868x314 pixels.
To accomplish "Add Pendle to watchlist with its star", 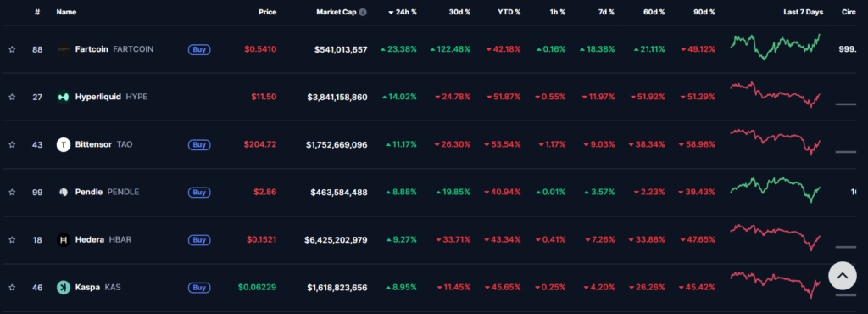I will coord(12,192).
